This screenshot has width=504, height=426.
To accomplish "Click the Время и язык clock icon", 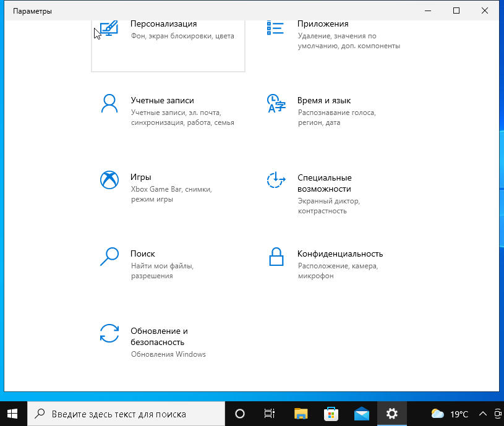I will point(276,103).
